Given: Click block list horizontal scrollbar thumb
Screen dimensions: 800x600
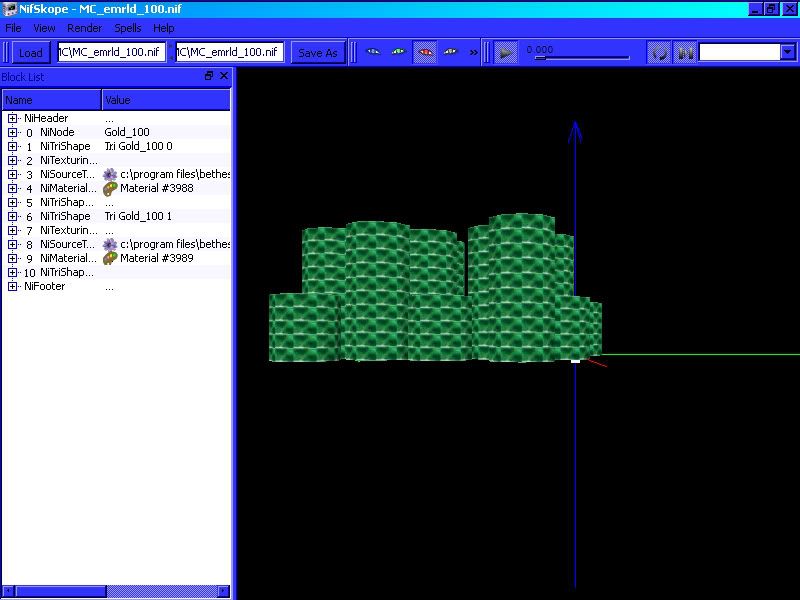Looking at the screenshot, I should pyautogui.click(x=61, y=591).
